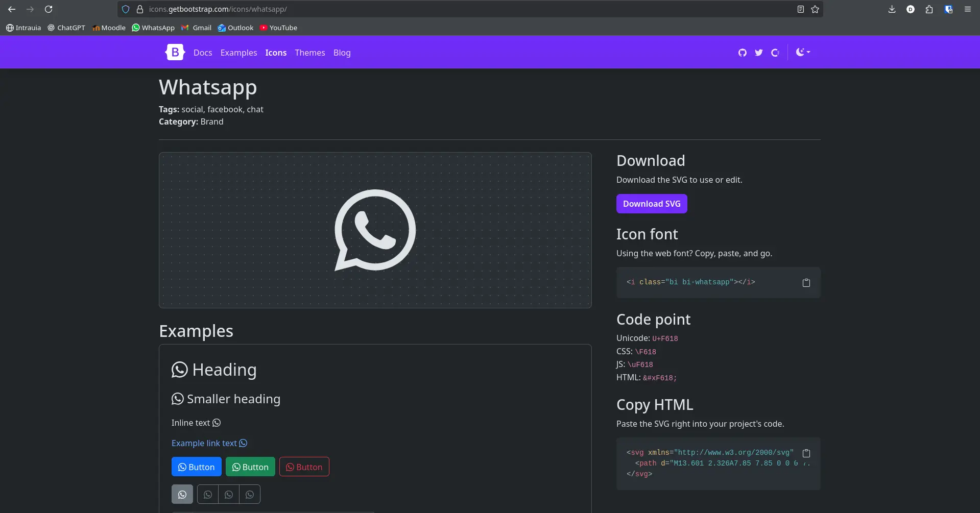
Task: Click the green WhatsApp Button
Action: coord(250,466)
